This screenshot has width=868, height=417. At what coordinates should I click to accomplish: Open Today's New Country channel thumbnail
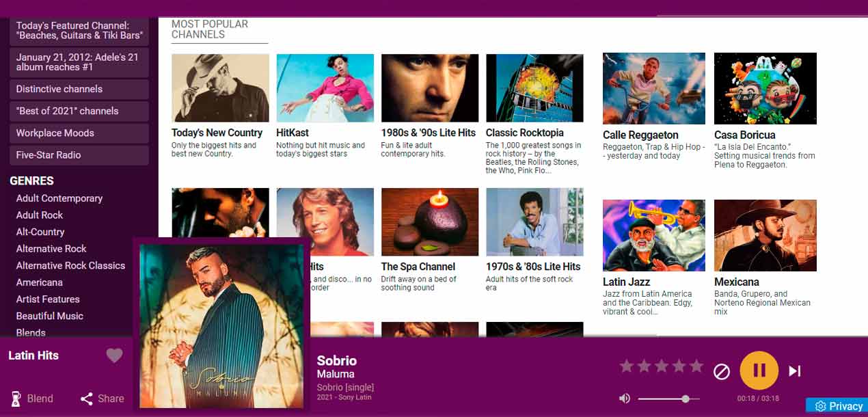coord(220,88)
